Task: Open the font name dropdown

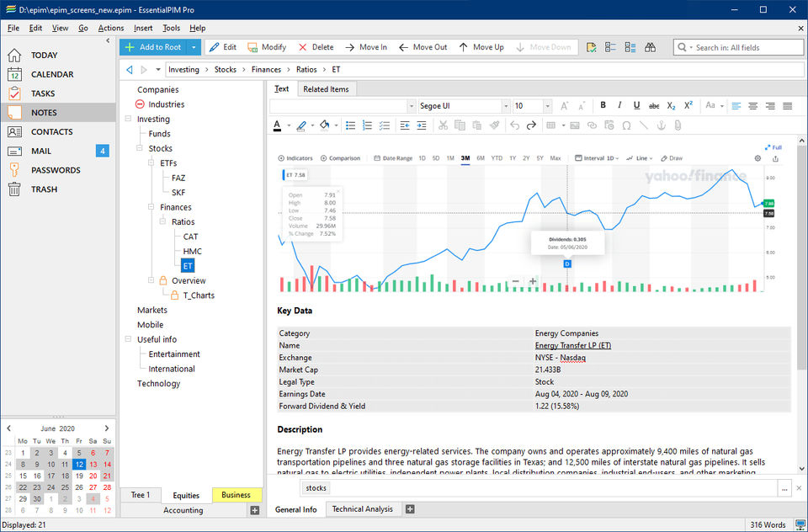Action: click(507, 106)
